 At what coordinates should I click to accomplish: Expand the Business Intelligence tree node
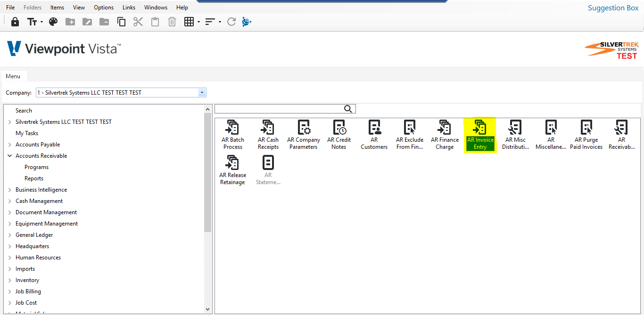(10, 190)
